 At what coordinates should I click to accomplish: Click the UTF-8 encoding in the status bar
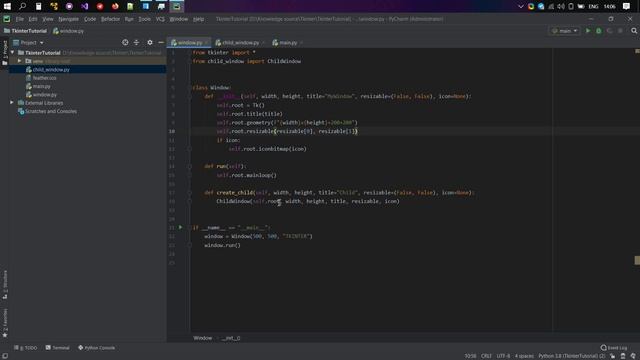(503, 356)
